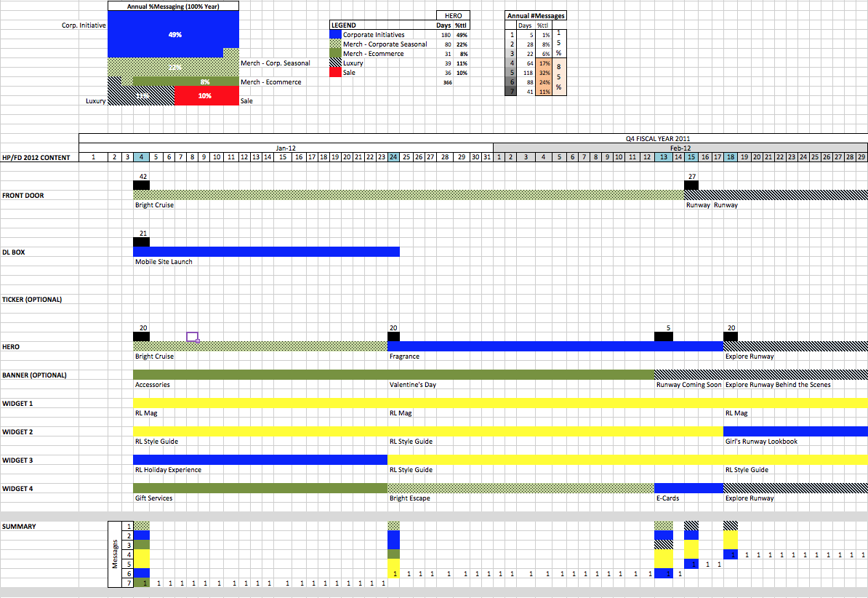
Task: Click the 'Mobile Site Launch' label
Action: [164, 262]
